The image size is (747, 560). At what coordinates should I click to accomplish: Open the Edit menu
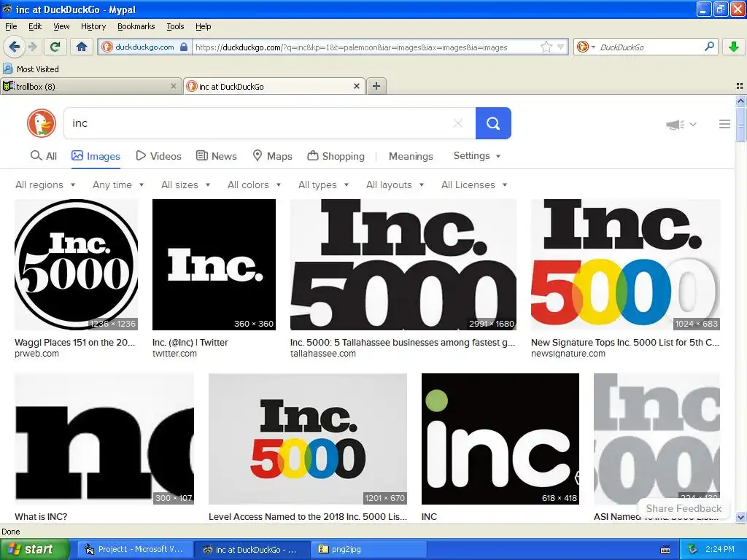pyautogui.click(x=35, y=26)
